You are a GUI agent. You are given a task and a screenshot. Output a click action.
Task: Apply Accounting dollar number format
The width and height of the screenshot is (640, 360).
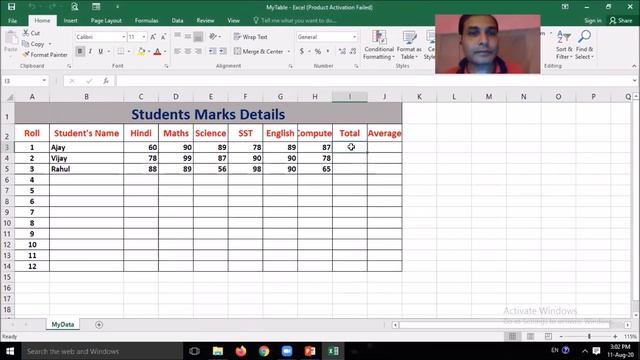pos(302,51)
